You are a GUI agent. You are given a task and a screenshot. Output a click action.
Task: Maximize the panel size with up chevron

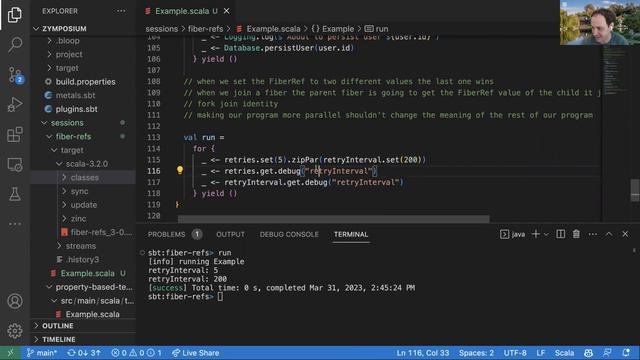point(609,234)
